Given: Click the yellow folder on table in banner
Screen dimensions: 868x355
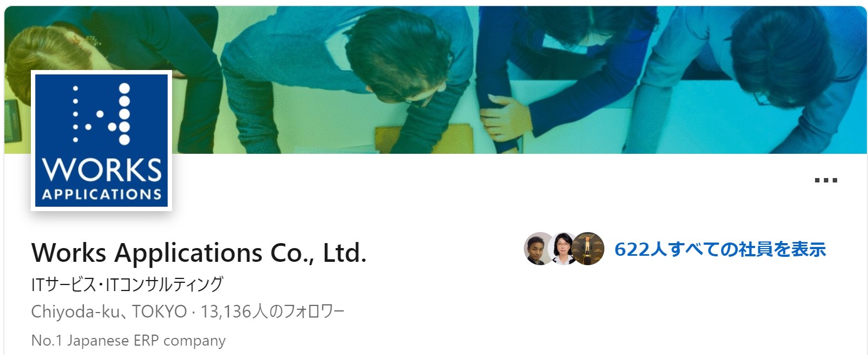Looking at the screenshot, I should 424,139.
